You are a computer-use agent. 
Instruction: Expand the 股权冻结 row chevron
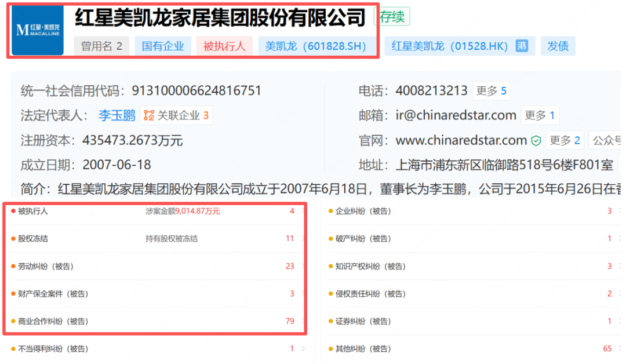(303, 239)
